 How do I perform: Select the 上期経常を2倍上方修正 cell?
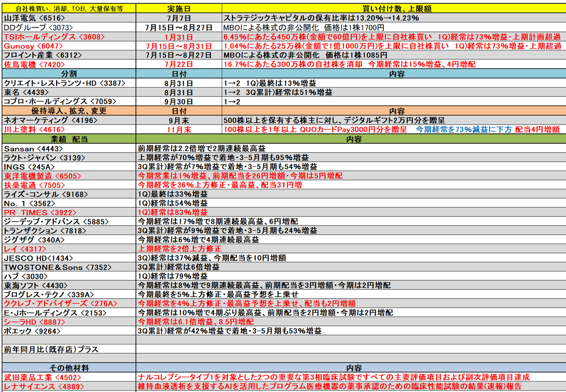pos(350,249)
